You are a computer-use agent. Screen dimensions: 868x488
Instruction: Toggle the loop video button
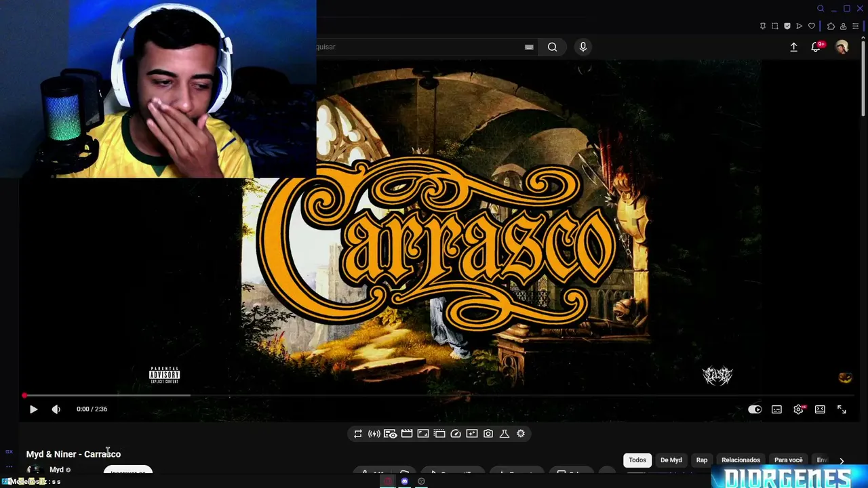point(358,434)
